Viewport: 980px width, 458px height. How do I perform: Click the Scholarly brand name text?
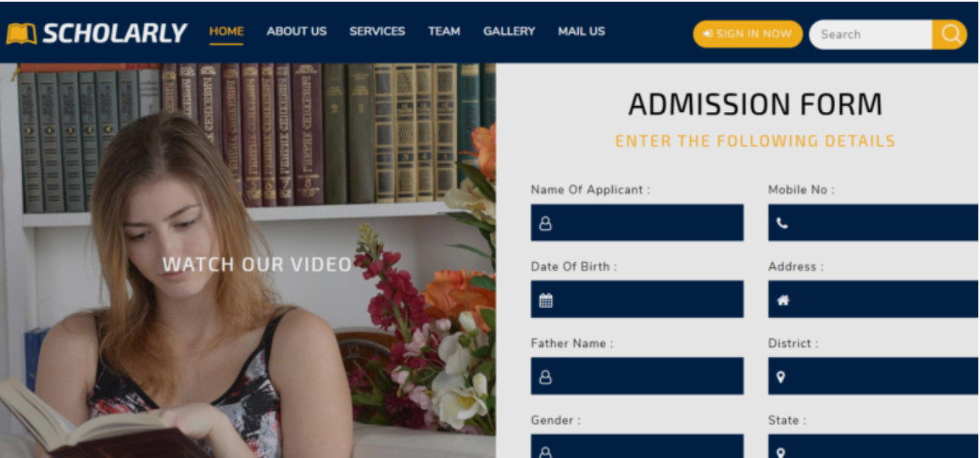coord(114,34)
